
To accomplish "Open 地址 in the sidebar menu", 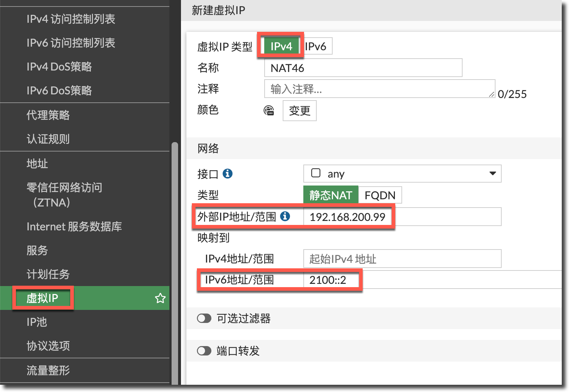I will point(37,163).
